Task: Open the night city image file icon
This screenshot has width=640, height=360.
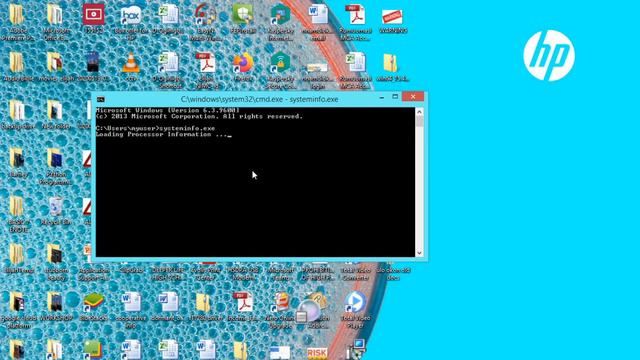Action: pos(93,63)
